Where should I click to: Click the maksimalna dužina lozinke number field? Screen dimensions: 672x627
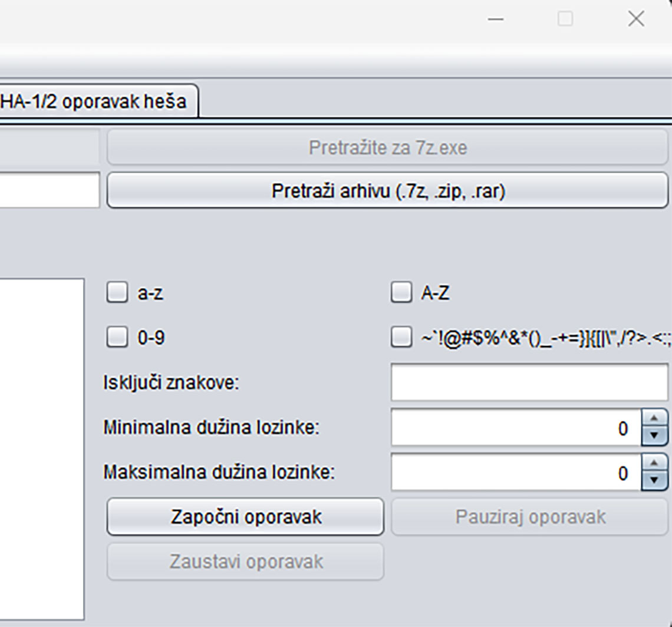tap(516, 473)
